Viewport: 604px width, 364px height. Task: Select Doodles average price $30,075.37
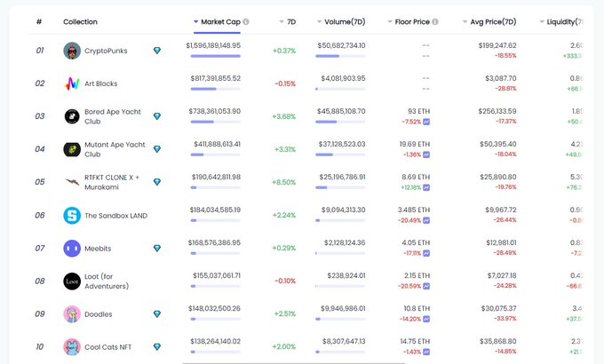(498, 309)
